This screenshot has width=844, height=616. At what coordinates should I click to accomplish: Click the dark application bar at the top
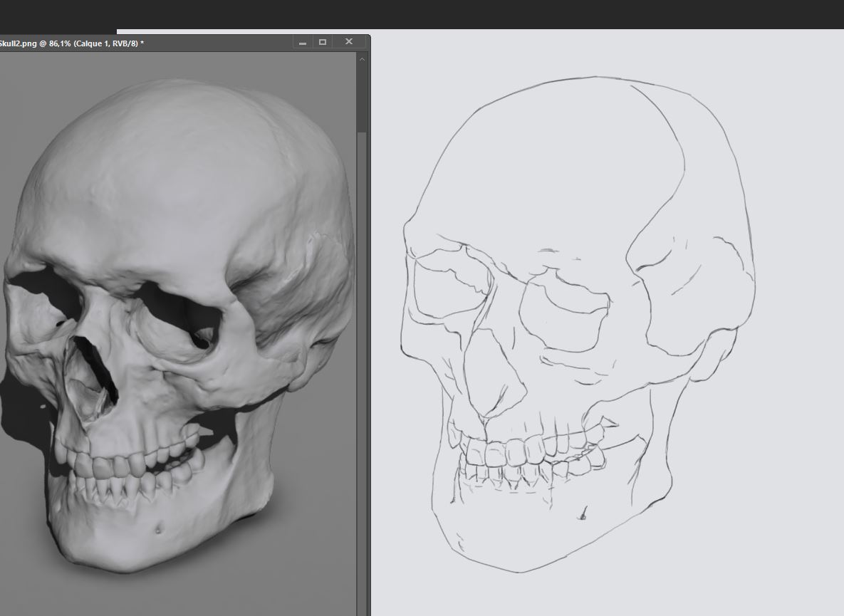click(427, 14)
